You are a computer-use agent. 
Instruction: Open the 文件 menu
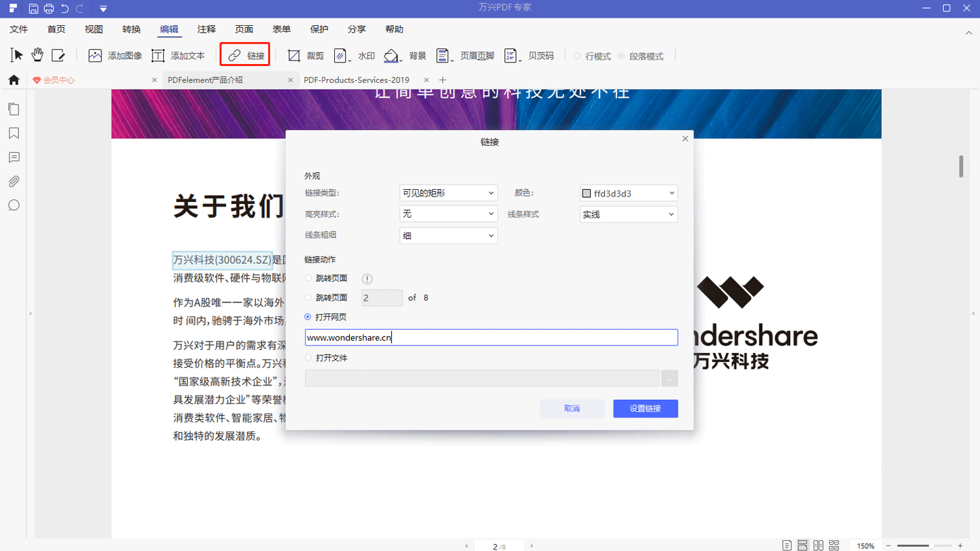click(19, 29)
